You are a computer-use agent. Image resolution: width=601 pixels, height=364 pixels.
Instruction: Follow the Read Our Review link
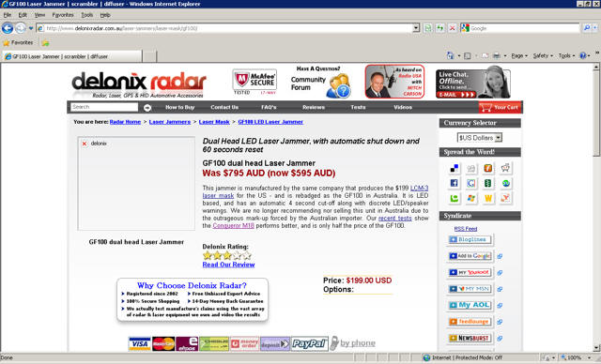(228, 265)
